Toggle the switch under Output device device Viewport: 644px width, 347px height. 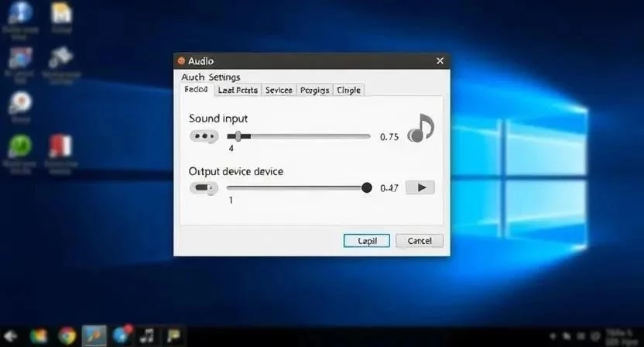(204, 187)
